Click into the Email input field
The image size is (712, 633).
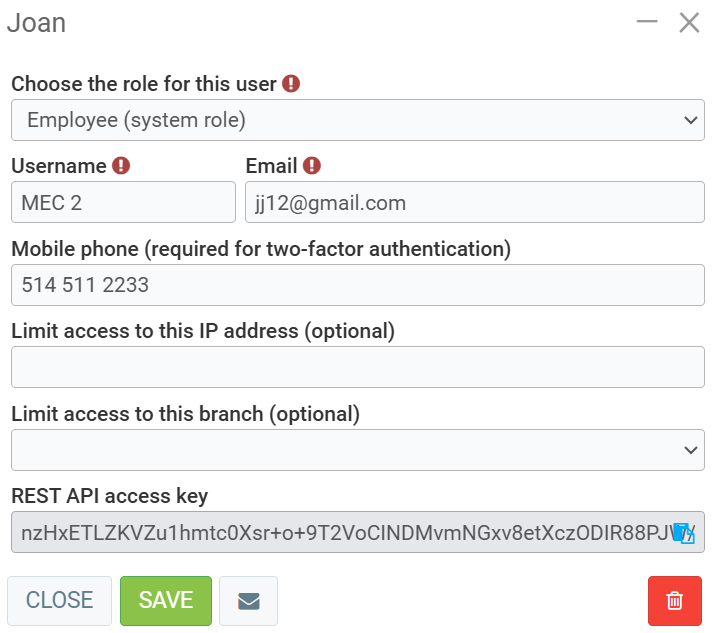tap(474, 202)
